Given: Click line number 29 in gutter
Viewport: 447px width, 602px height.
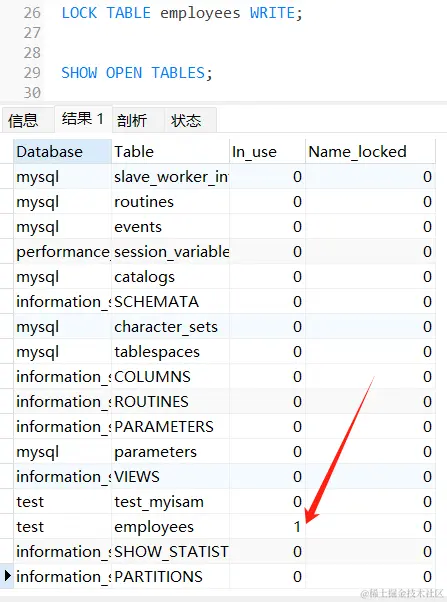Looking at the screenshot, I should (32, 73).
